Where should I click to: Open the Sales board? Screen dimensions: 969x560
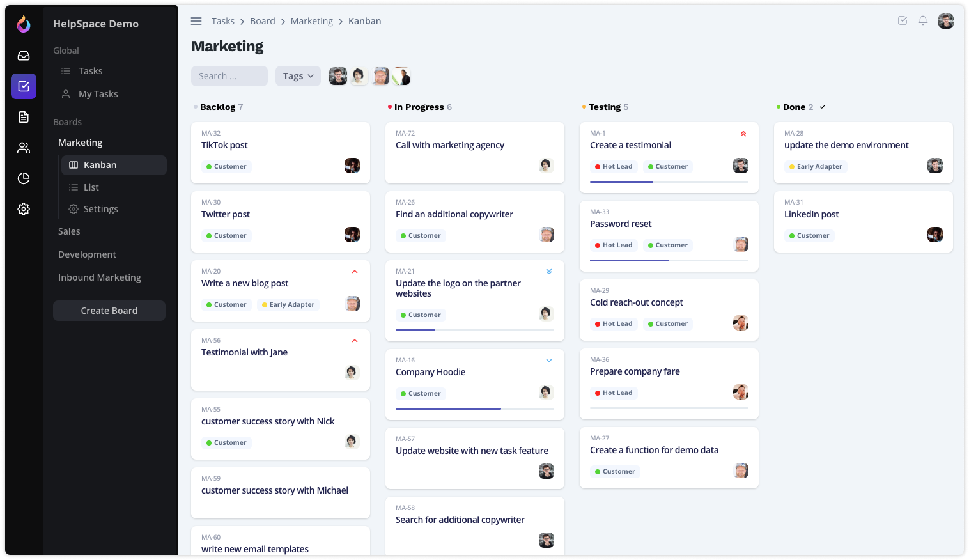point(69,231)
